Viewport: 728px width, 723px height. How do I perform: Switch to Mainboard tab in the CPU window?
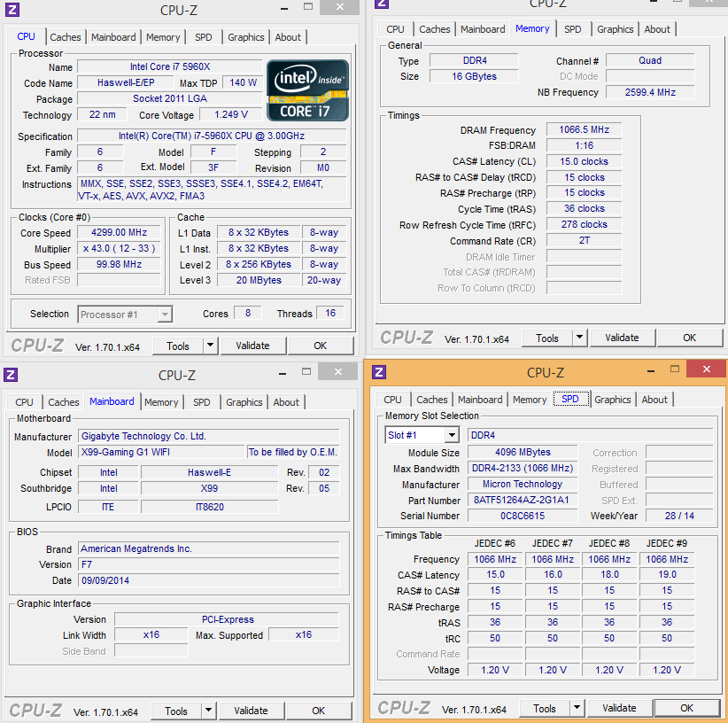[113, 37]
